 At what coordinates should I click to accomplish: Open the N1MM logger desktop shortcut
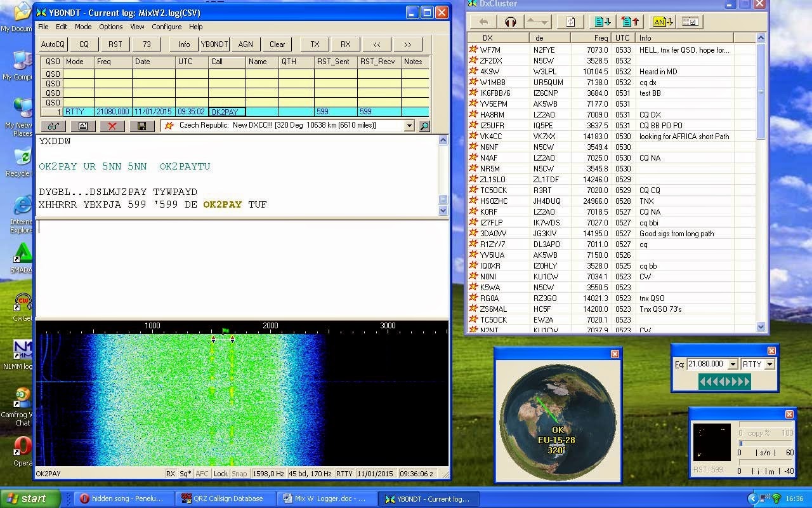click(x=23, y=354)
